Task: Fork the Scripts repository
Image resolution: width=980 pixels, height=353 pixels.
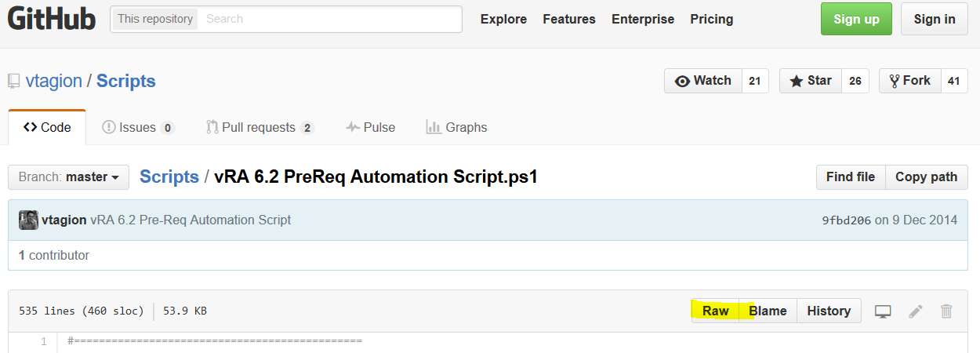Action: point(909,81)
